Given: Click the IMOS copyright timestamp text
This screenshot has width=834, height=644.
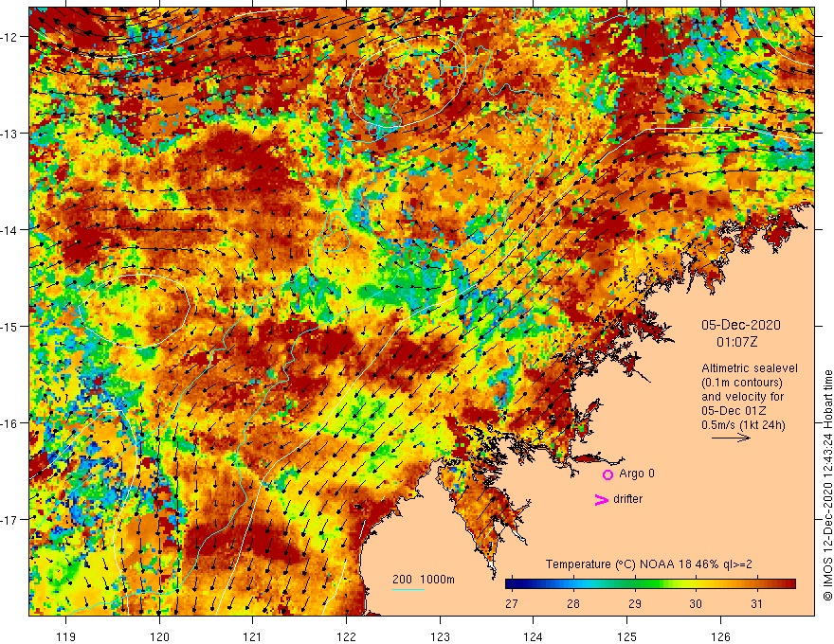Looking at the screenshot, I should pyautogui.click(x=827, y=485).
